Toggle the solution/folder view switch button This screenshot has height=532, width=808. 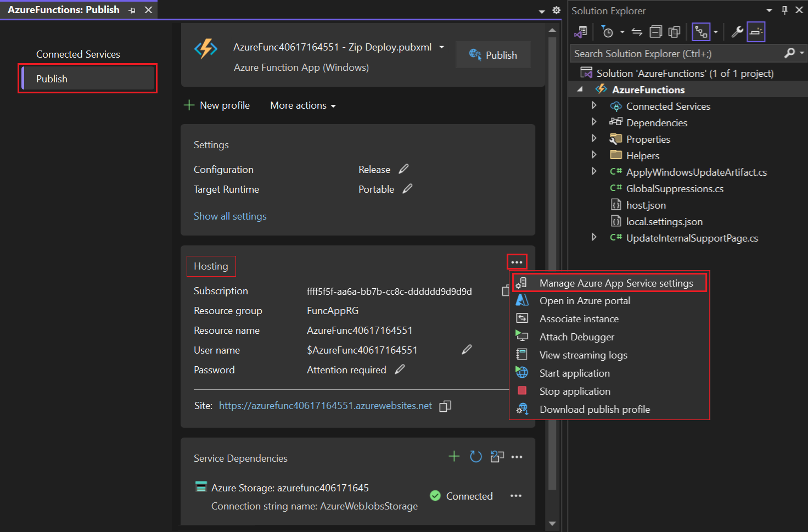(581, 32)
